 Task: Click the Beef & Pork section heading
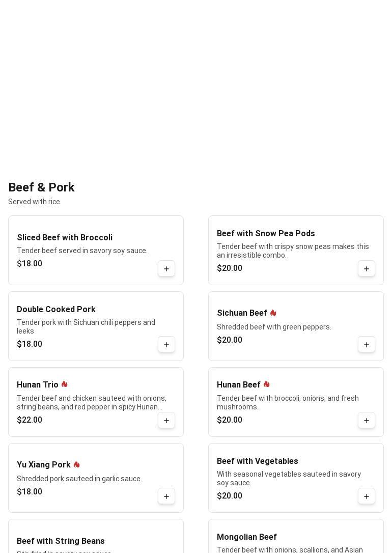[x=41, y=187]
